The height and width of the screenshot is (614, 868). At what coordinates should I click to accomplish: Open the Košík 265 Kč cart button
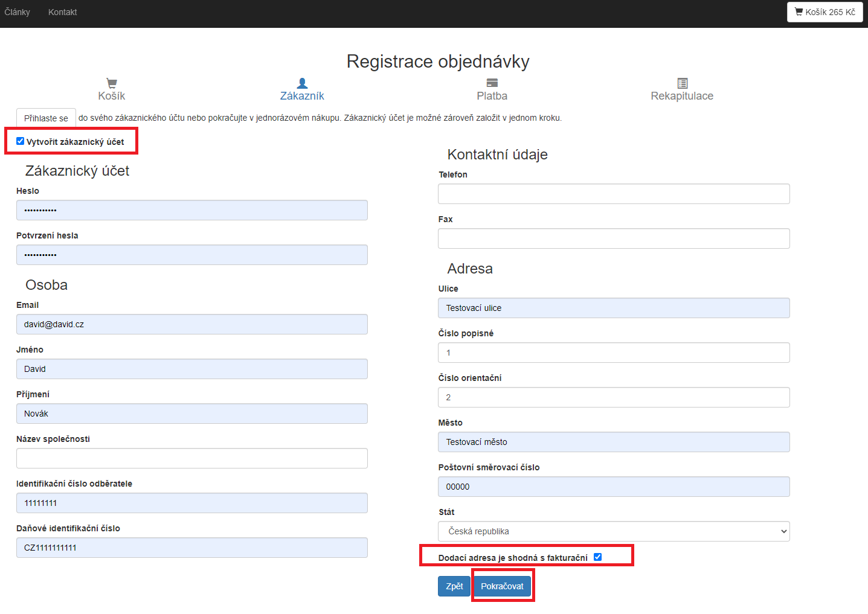point(825,12)
